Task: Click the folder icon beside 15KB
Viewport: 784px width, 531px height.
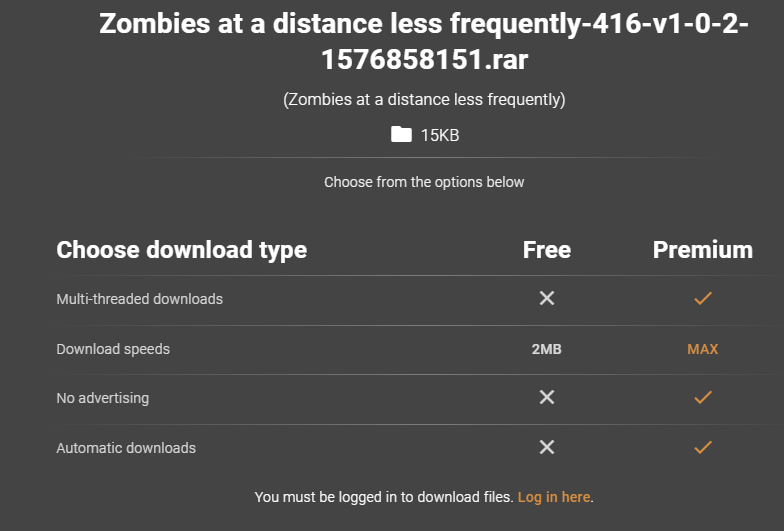Action: coord(401,134)
